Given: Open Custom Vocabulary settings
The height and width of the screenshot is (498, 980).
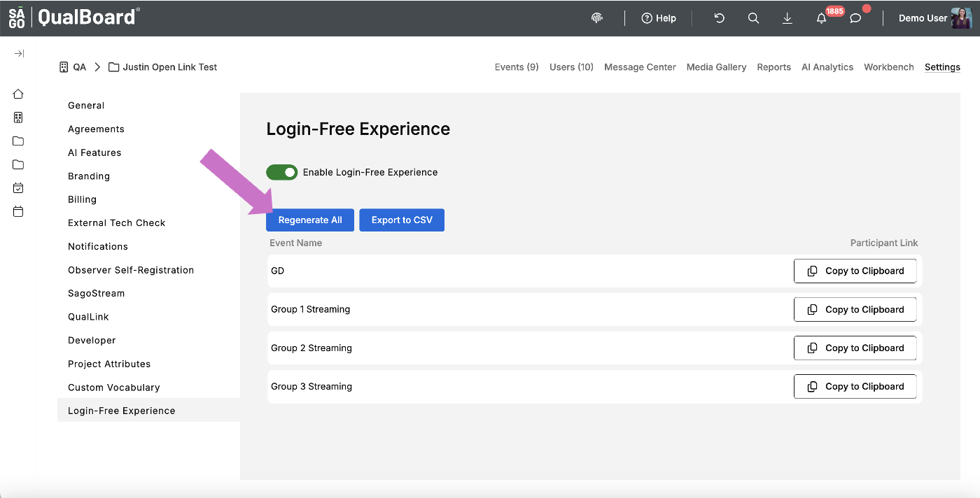Looking at the screenshot, I should [x=114, y=387].
